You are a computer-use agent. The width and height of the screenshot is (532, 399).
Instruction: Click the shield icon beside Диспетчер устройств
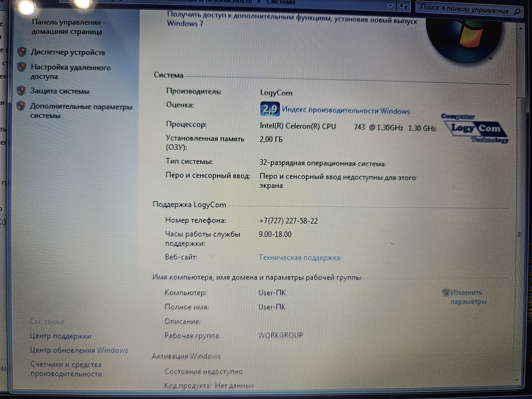[22, 52]
